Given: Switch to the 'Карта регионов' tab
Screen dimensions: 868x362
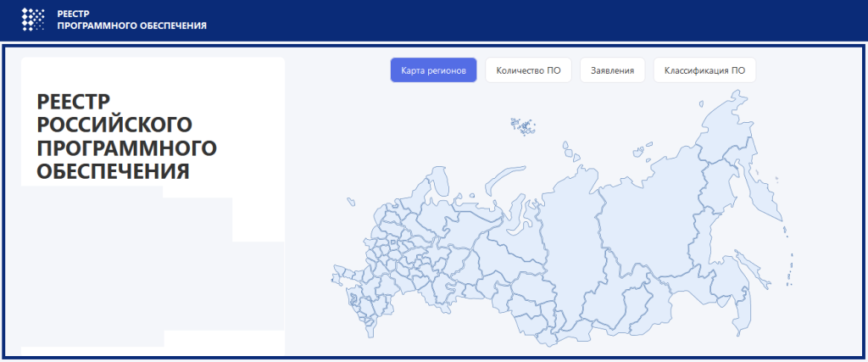Looking at the screenshot, I should (x=433, y=70).
